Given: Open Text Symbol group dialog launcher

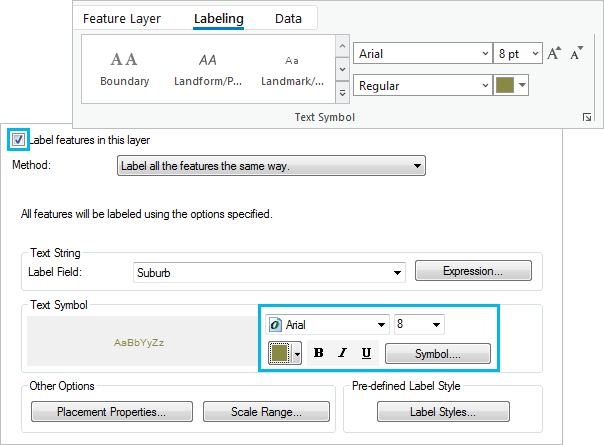Looking at the screenshot, I should (587, 118).
